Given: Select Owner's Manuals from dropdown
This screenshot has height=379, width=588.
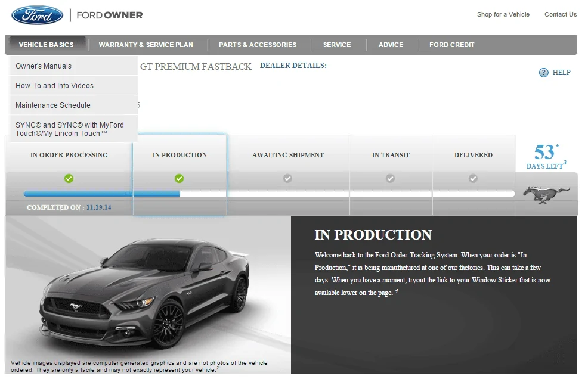Looking at the screenshot, I should click(x=73, y=66).
